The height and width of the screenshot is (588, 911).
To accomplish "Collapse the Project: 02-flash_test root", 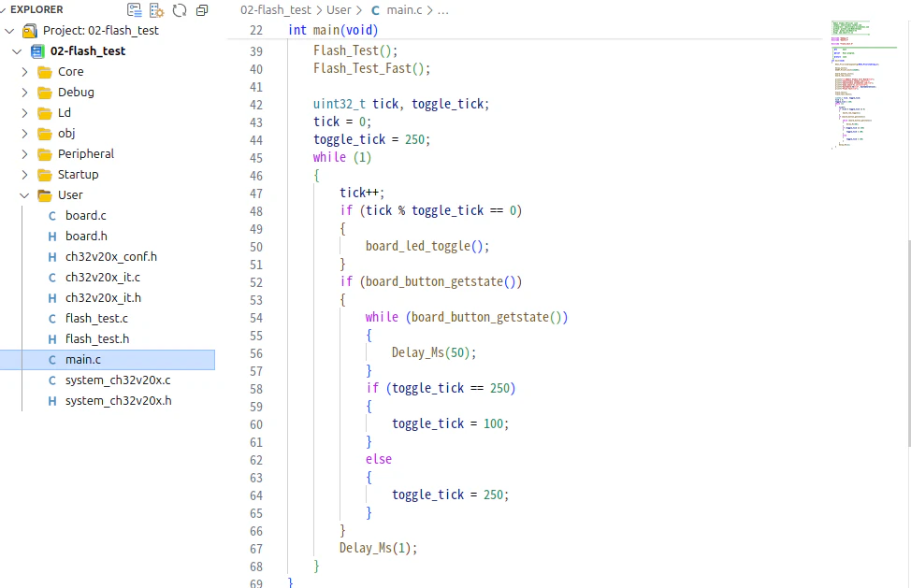I will click(x=9, y=31).
